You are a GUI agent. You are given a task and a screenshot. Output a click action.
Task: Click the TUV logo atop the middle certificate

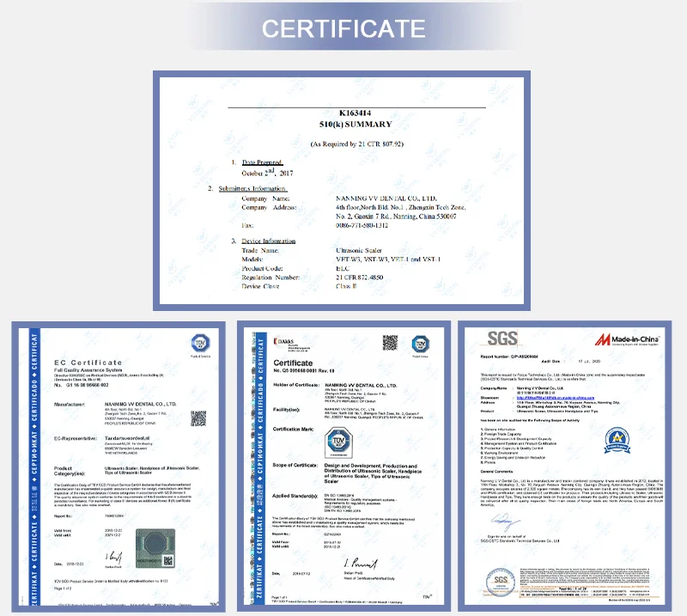point(421,345)
